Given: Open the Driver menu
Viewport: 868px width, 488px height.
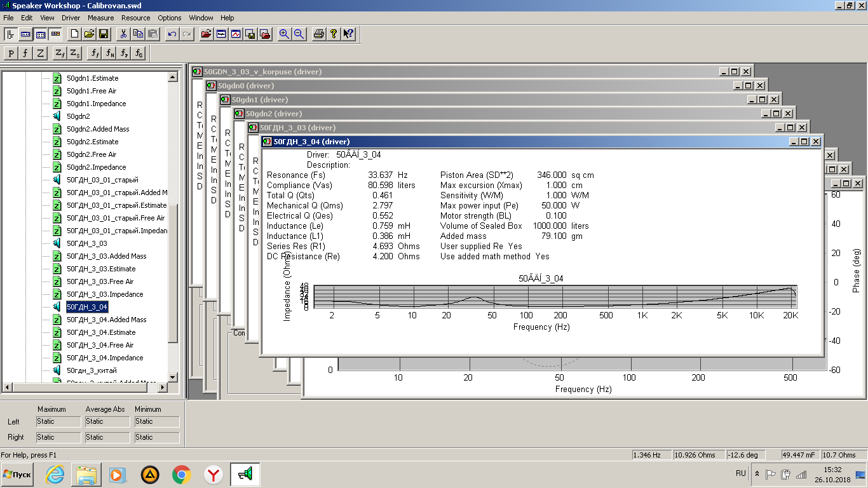Looking at the screenshot, I should click(x=71, y=18).
